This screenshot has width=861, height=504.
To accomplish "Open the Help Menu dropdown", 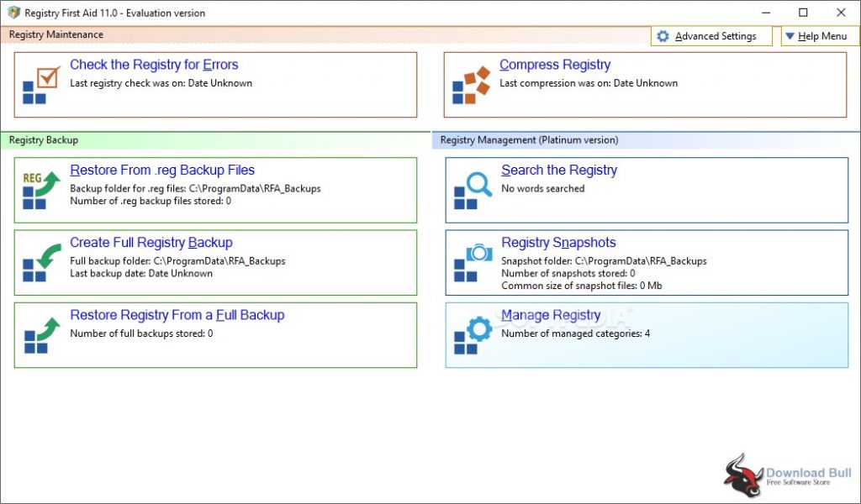I will [x=820, y=36].
